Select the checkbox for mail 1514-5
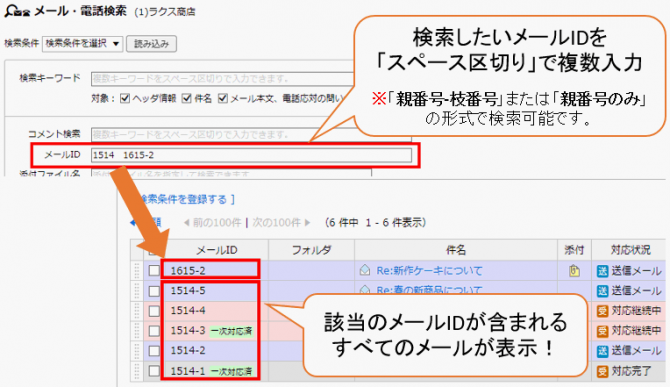The width and height of the screenshot is (670, 387). [154, 291]
